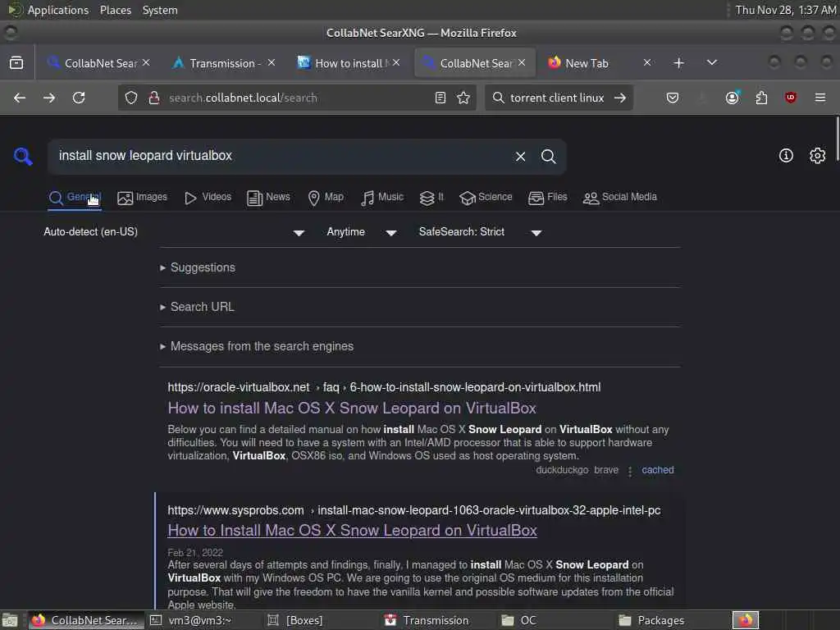Reload the current page

(79, 98)
